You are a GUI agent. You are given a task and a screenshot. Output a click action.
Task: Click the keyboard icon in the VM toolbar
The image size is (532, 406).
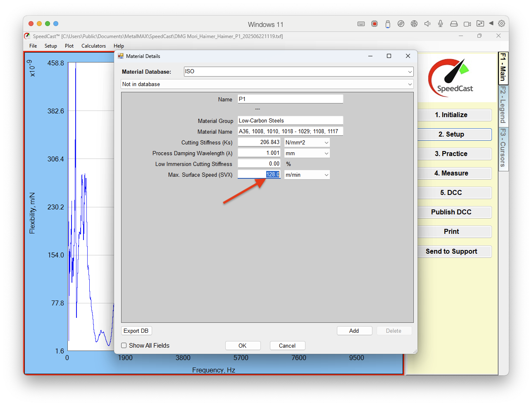(361, 24)
